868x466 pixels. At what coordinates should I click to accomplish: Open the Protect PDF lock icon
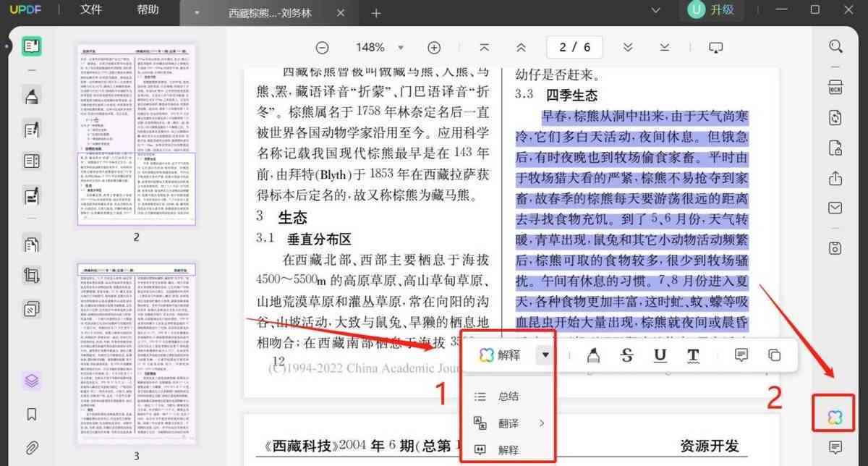pyautogui.click(x=835, y=148)
